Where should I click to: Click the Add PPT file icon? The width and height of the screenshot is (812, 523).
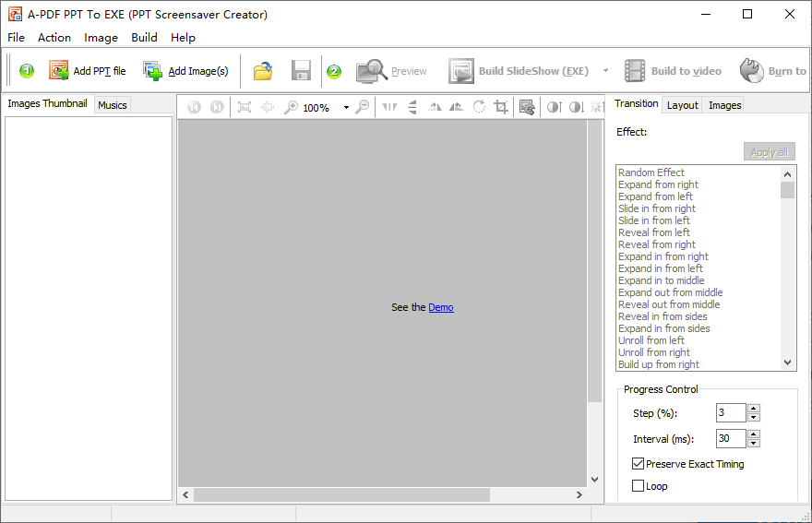[x=58, y=70]
